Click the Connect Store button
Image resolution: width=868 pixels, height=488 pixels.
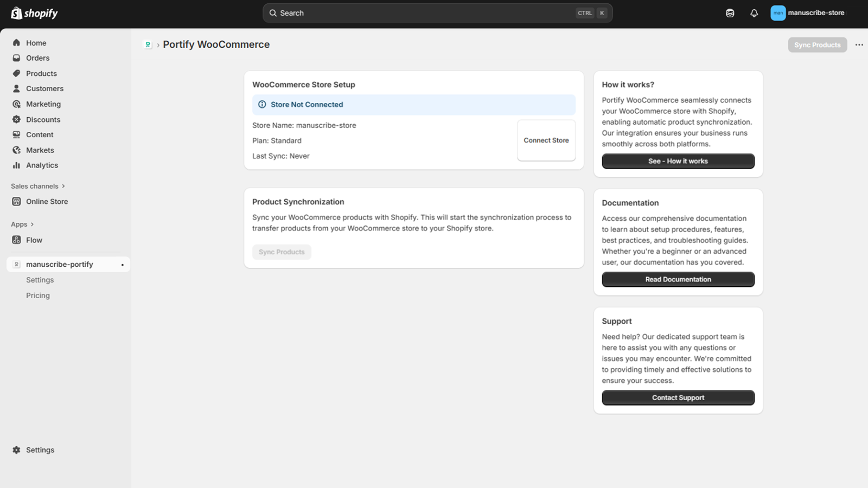(x=546, y=140)
